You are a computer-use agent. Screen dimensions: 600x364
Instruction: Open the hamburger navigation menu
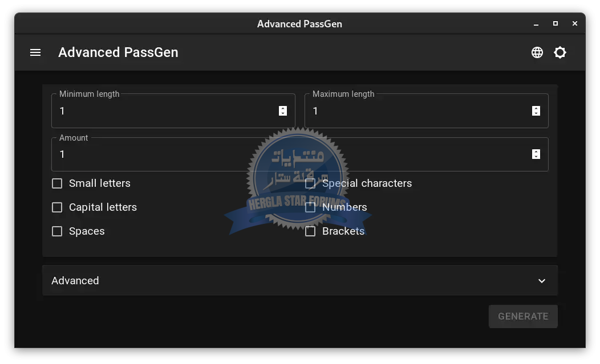pyautogui.click(x=35, y=52)
